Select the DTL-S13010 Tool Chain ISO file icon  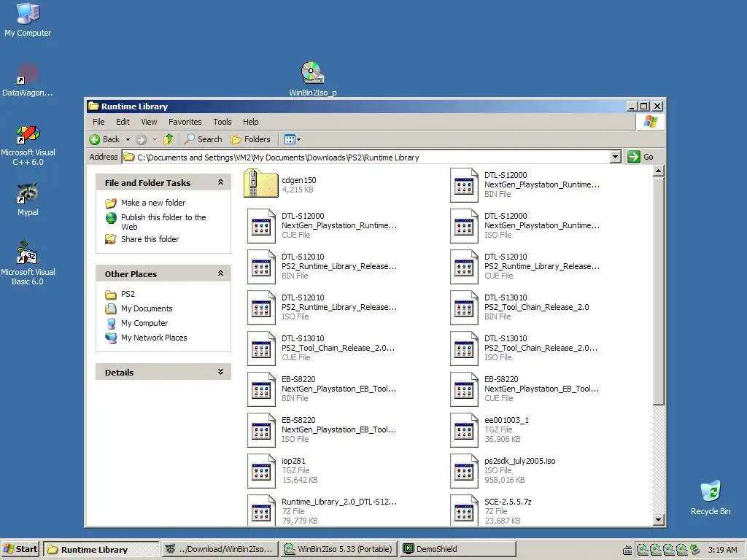(x=464, y=349)
